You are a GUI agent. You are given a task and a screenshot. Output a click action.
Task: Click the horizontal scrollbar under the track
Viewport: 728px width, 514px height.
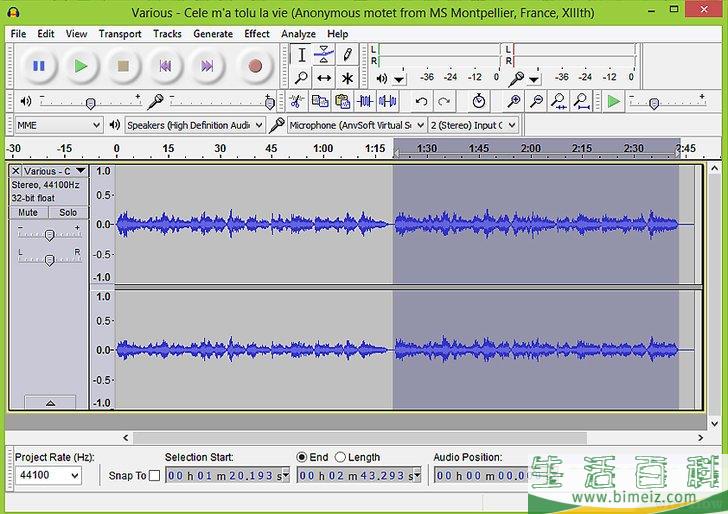click(360, 438)
